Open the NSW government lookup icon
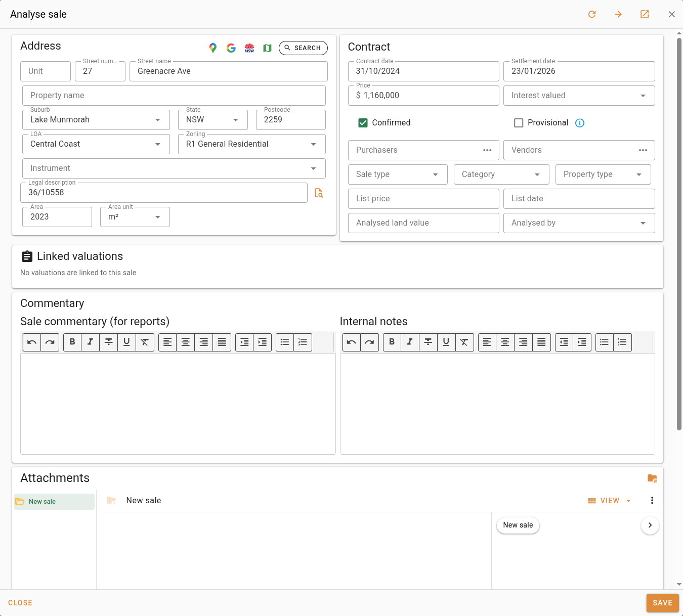 [x=249, y=48]
